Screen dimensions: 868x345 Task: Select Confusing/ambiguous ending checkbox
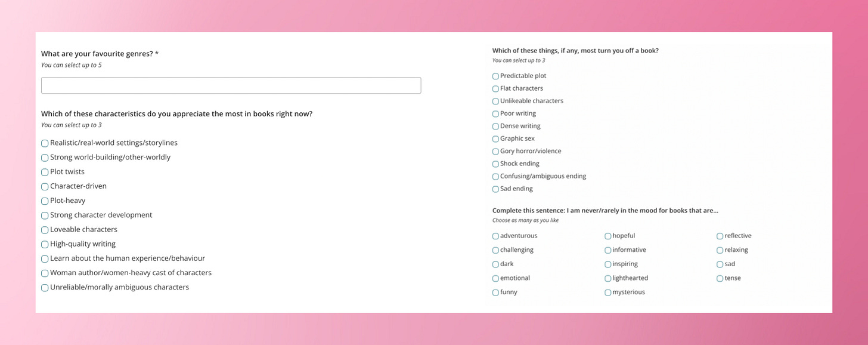pyautogui.click(x=495, y=177)
